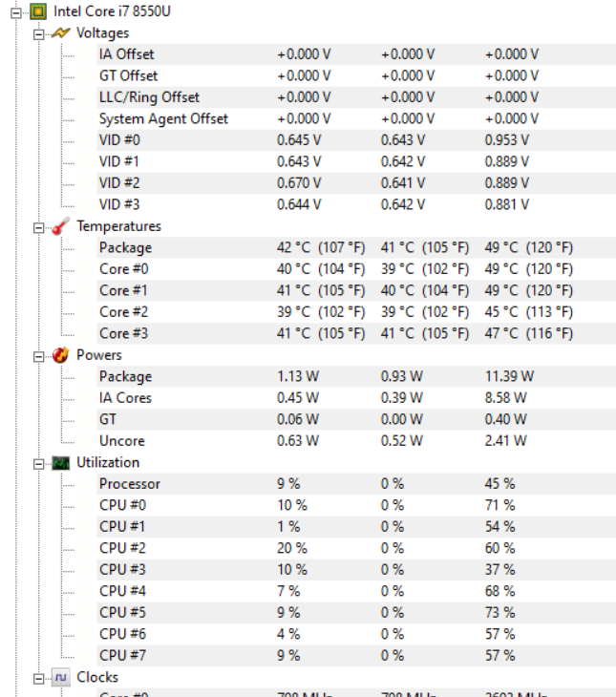The width and height of the screenshot is (616, 697).
Task: Click the 8.58 W IA Cores max value
Action: [506, 398]
